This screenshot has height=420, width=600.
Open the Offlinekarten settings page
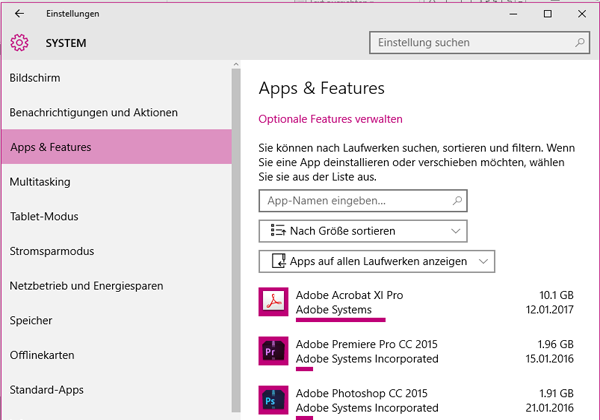pyautogui.click(x=117, y=355)
